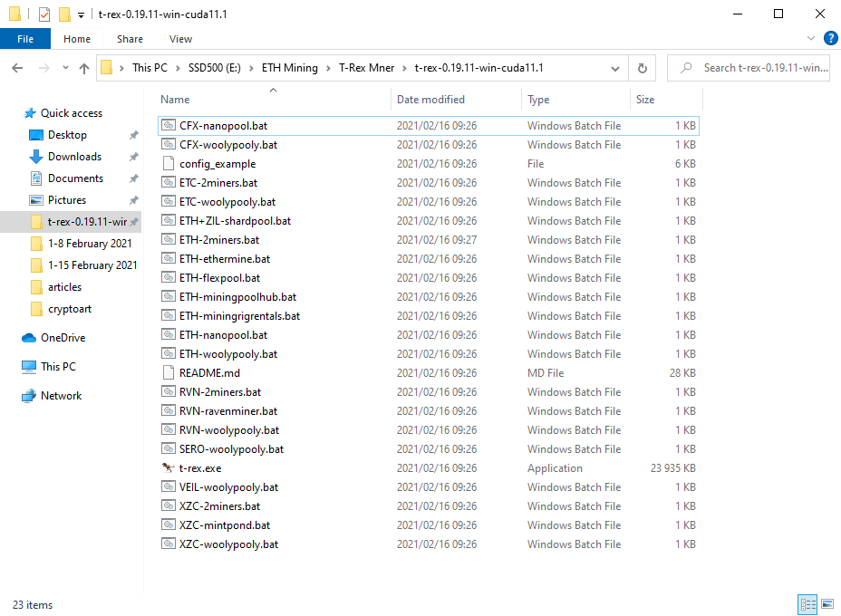The width and height of the screenshot is (841, 616).
Task: Click 'ETH Mining' breadcrumb
Action: 290,68
